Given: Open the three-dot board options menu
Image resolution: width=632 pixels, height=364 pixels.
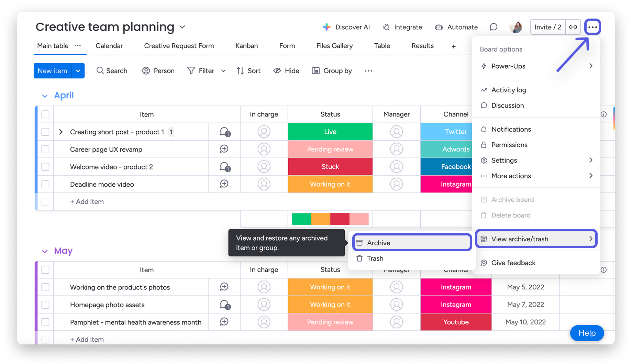Looking at the screenshot, I should [x=592, y=27].
